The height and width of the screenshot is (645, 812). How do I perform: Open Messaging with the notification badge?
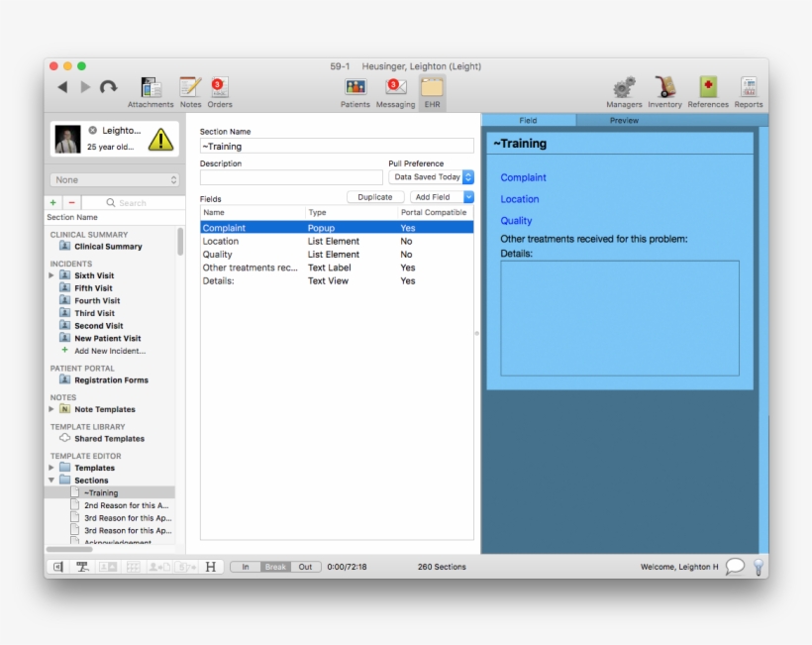point(395,89)
